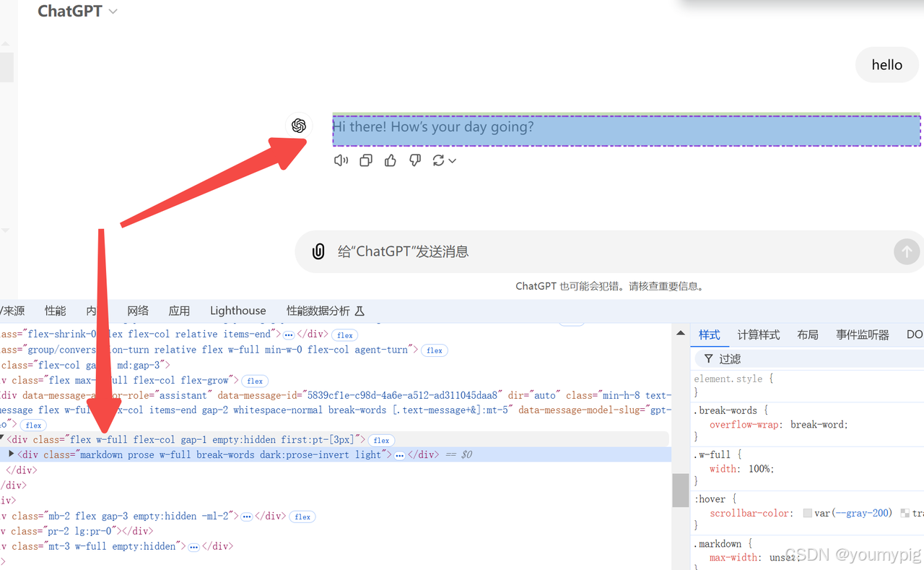Regenerate the response with circular arrows icon
The height and width of the screenshot is (570, 924).
438,160
